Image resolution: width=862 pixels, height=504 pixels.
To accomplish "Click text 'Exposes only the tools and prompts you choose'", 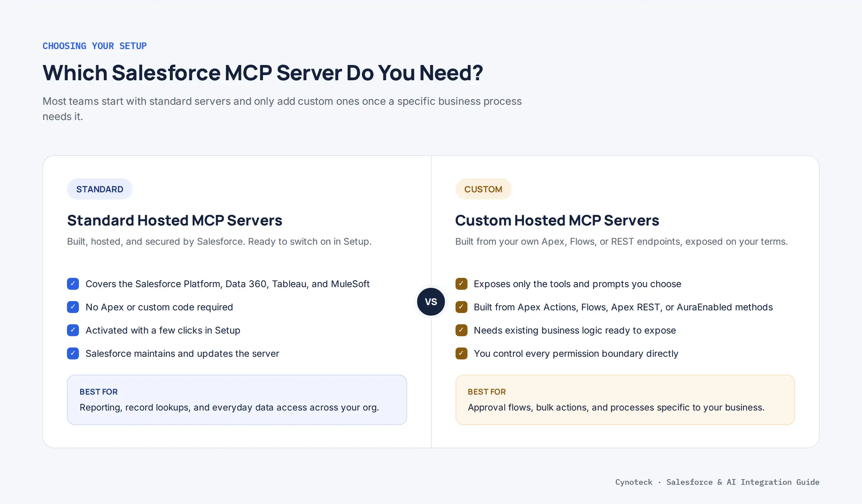I will click(578, 284).
